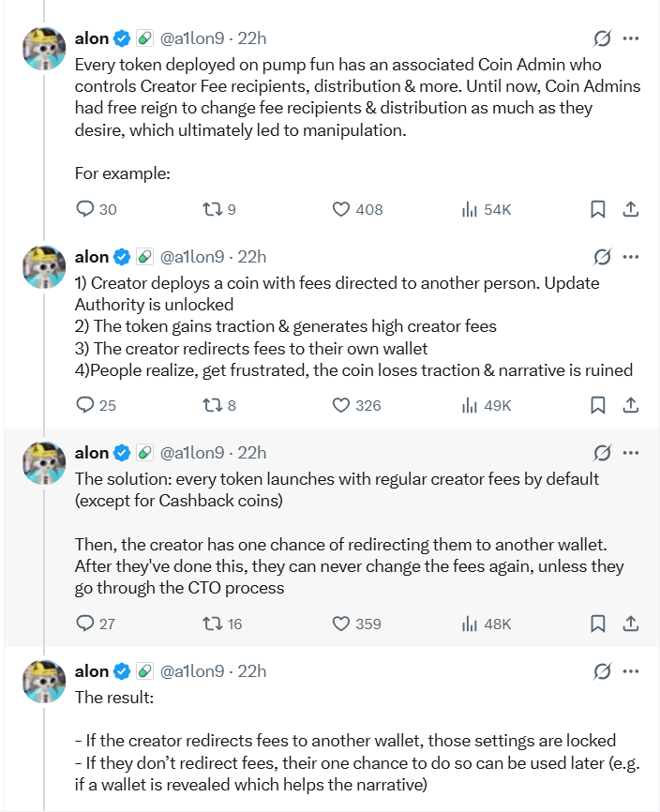Like the tweet with 408 likes
Viewport: 660px width, 812px height.
(x=342, y=209)
